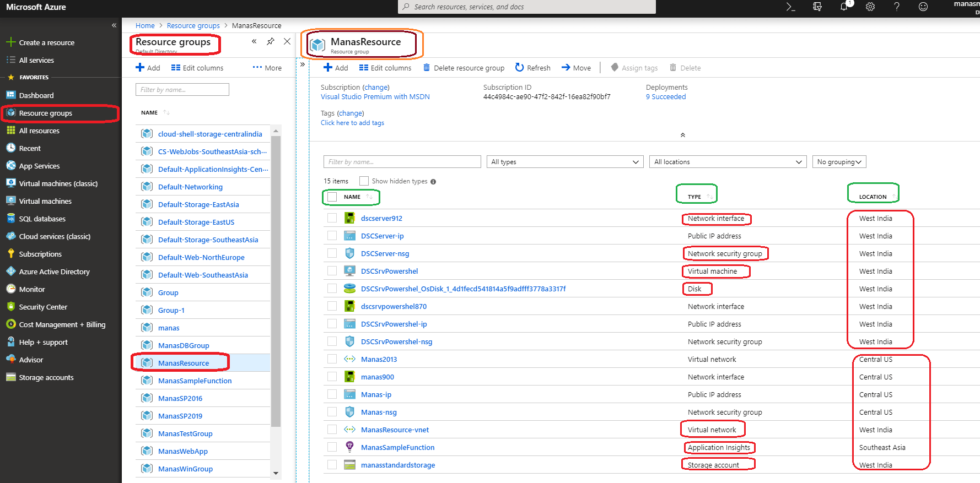
Task: Click the resource group list scrollbar down arrow
Action: click(x=276, y=473)
